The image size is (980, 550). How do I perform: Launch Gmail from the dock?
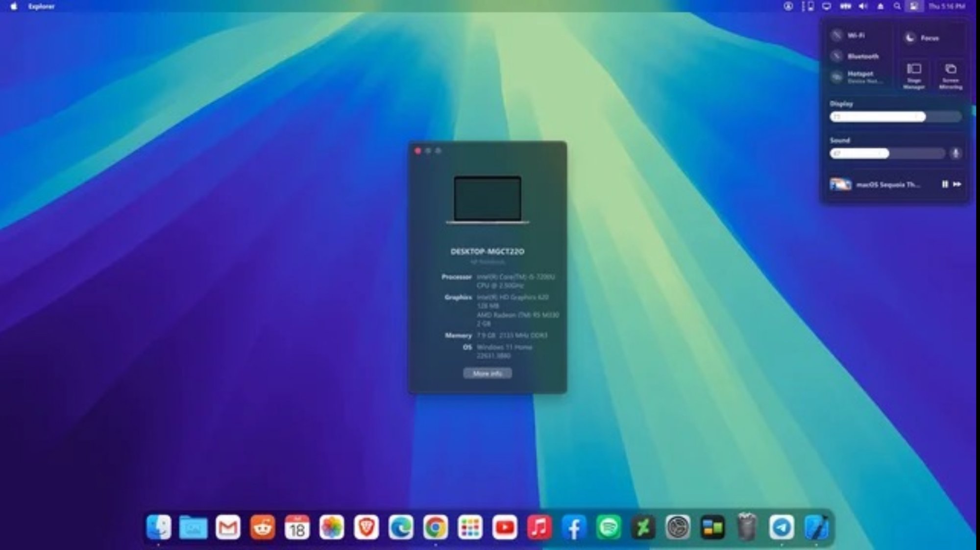coord(228,527)
